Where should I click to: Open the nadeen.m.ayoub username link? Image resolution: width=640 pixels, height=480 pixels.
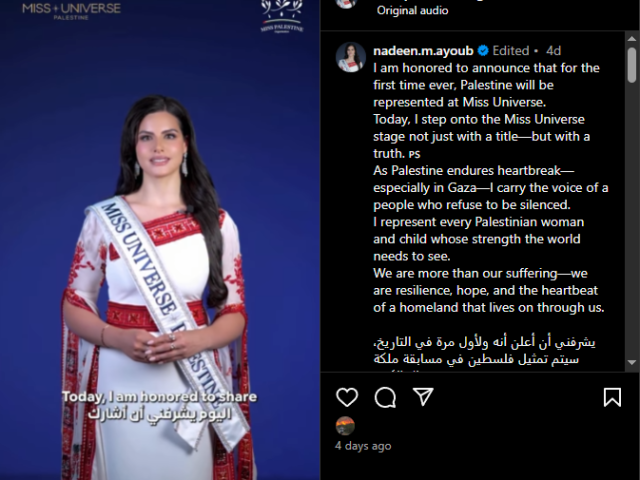tap(423, 51)
